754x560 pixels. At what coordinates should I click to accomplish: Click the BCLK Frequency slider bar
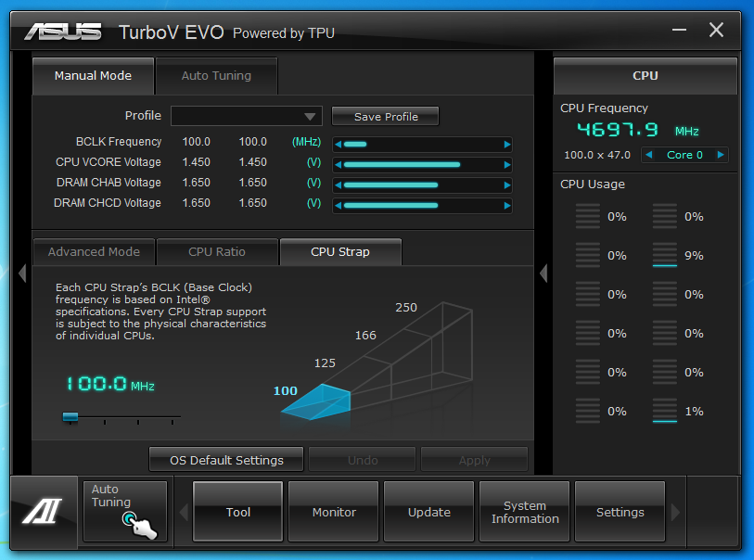coord(422,145)
